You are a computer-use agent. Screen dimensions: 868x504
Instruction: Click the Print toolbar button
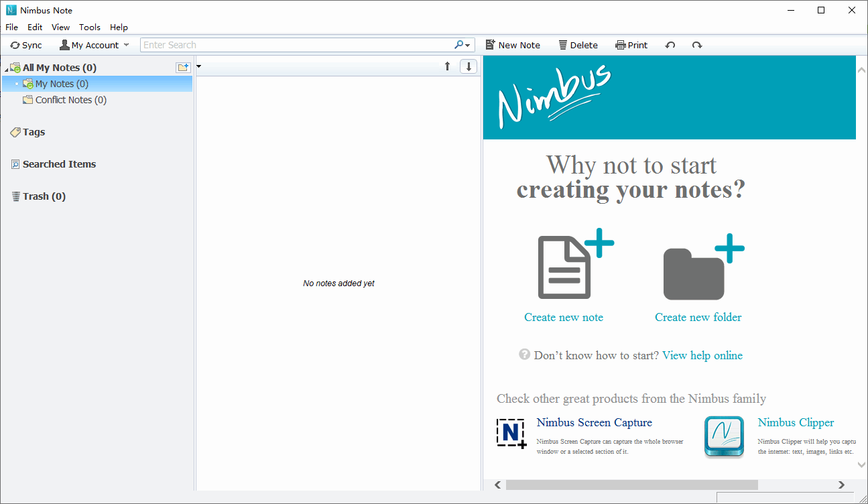(631, 45)
